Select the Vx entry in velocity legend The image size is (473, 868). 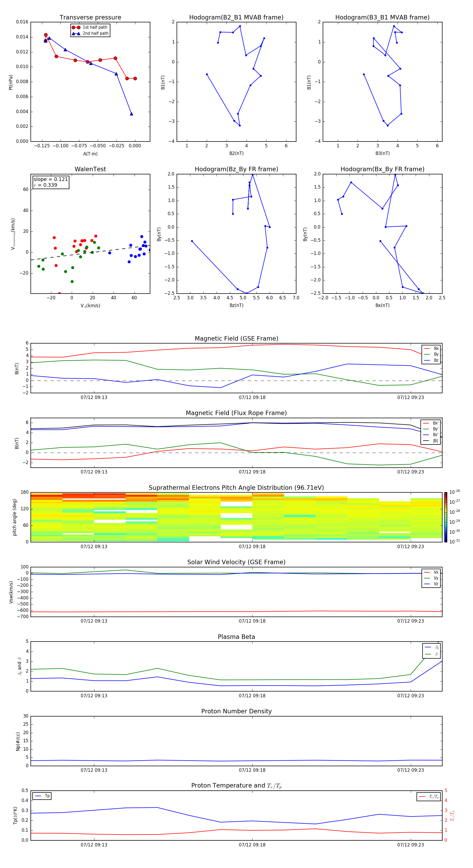coord(431,572)
